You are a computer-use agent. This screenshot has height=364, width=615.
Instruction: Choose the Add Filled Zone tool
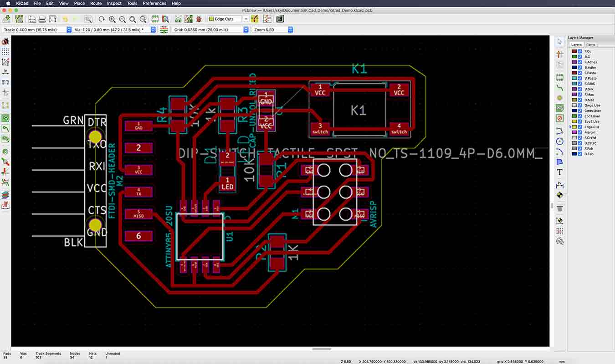(x=560, y=108)
